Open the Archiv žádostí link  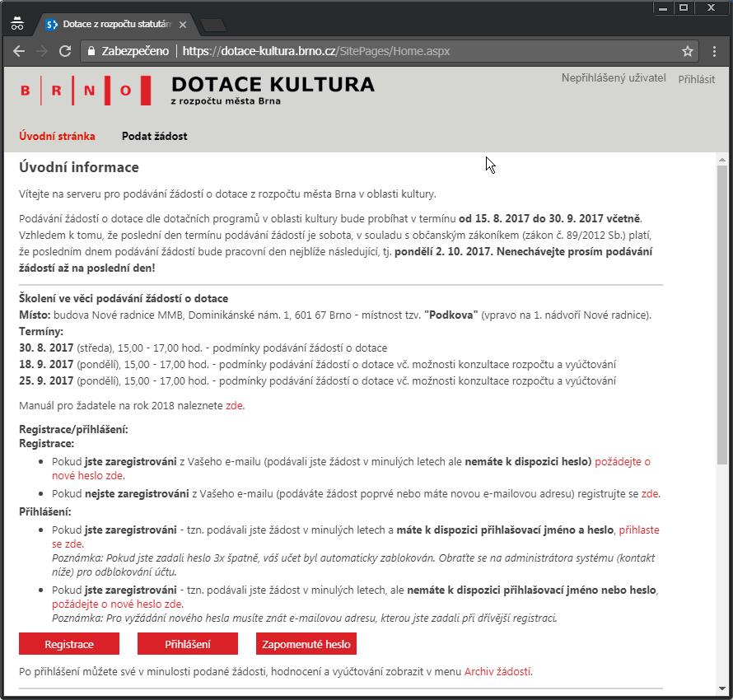pyautogui.click(x=497, y=671)
